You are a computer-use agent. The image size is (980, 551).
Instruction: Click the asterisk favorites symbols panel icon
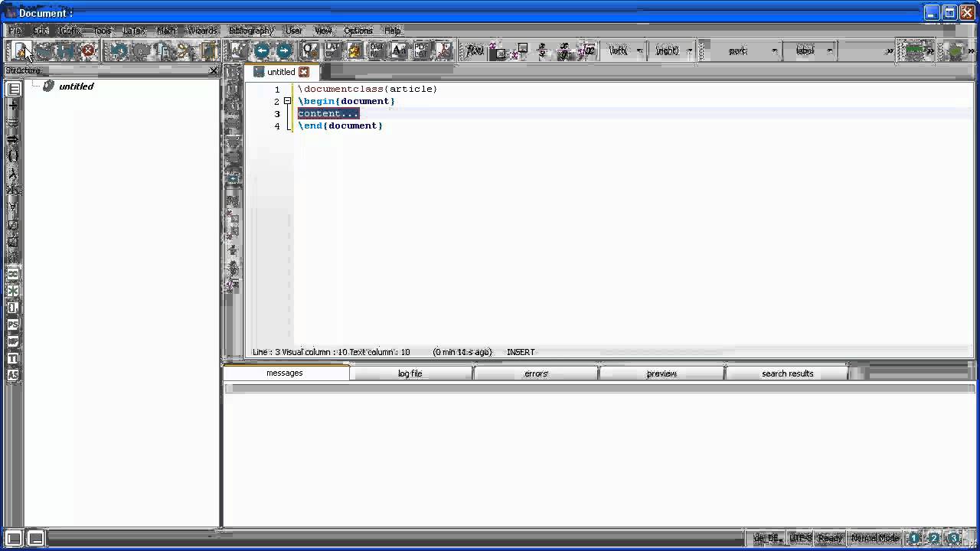[13, 291]
